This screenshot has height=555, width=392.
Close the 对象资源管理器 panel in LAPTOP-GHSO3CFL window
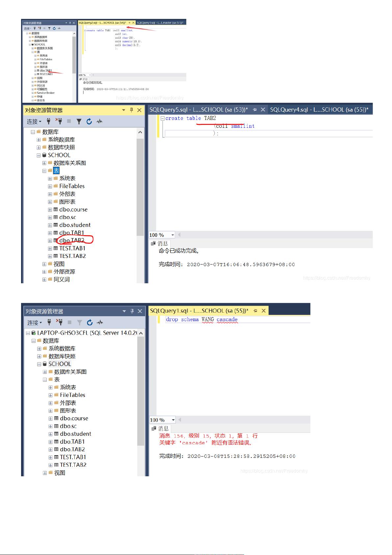coord(140,311)
